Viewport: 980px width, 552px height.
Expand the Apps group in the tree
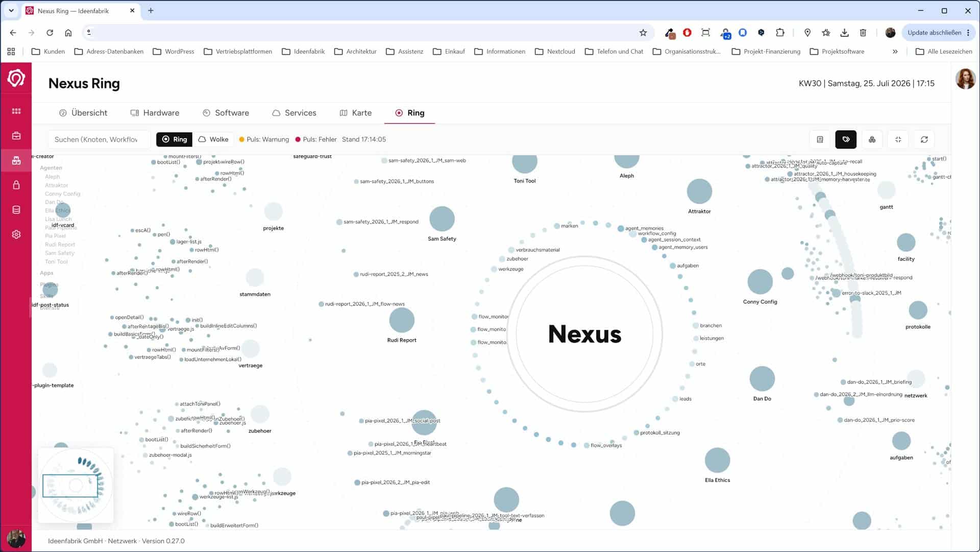pos(46,273)
